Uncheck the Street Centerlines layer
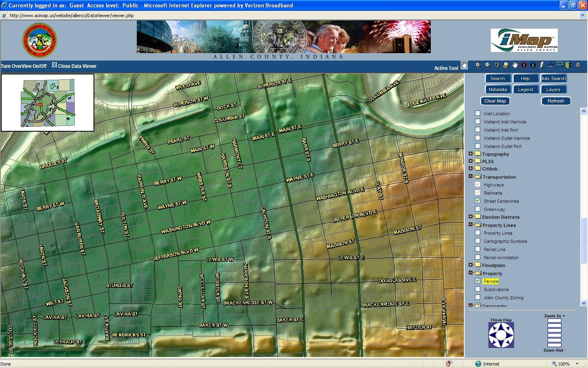The width and height of the screenshot is (588, 368). coord(477,201)
